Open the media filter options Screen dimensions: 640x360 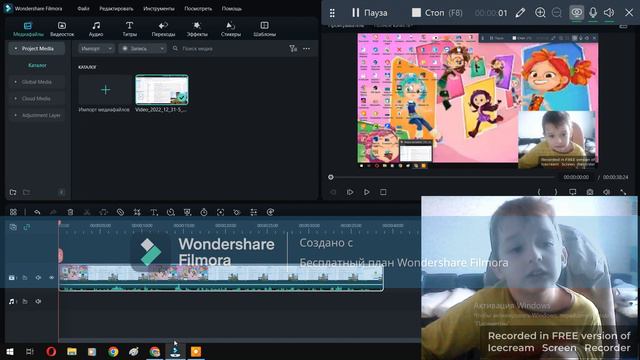point(293,49)
